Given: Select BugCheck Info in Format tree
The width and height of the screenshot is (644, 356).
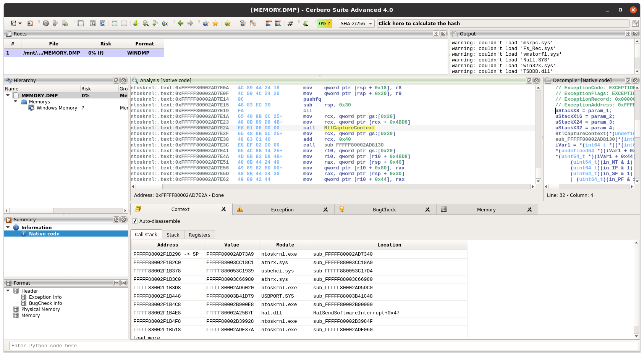Looking at the screenshot, I should pyautogui.click(x=45, y=303).
